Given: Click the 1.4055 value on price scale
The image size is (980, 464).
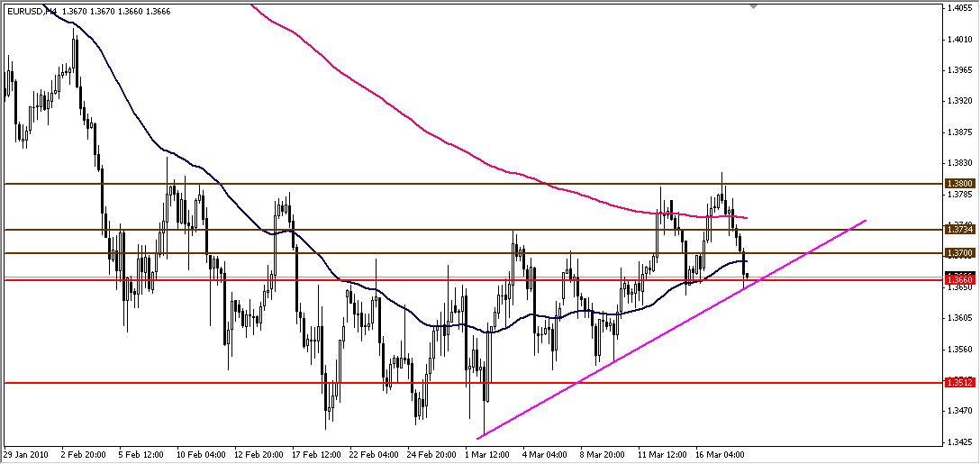Looking at the screenshot, I should coord(958,8).
